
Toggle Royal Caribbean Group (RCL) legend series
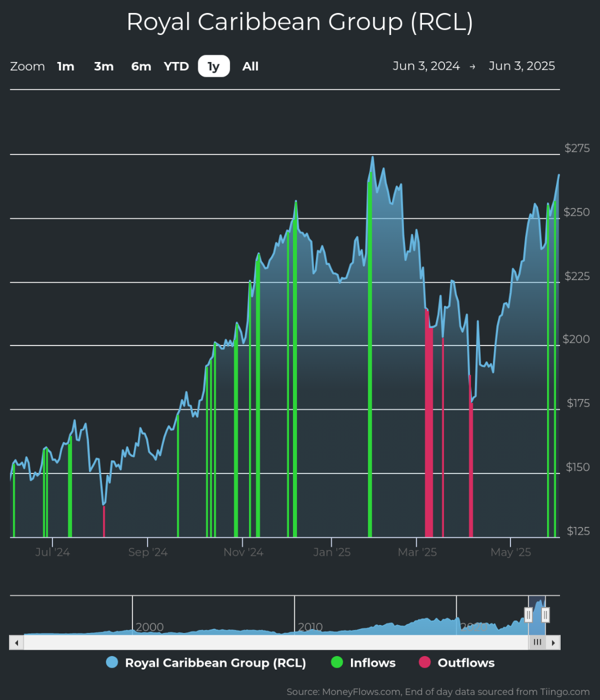(x=206, y=663)
